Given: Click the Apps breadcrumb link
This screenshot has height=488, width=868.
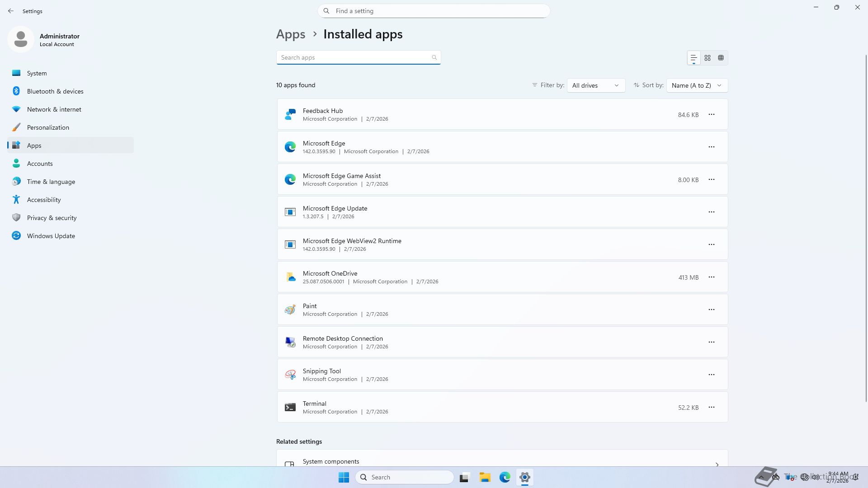Looking at the screenshot, I should (291, 34).
